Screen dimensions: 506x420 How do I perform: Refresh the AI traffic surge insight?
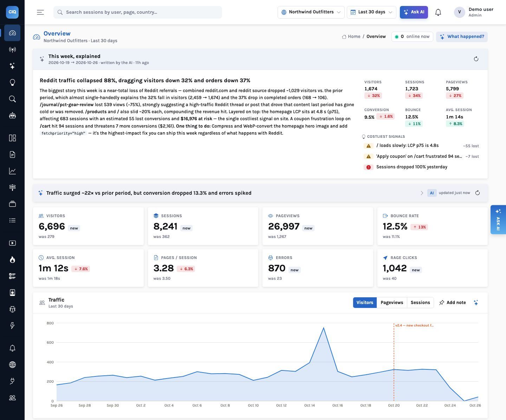pos(478,193)
